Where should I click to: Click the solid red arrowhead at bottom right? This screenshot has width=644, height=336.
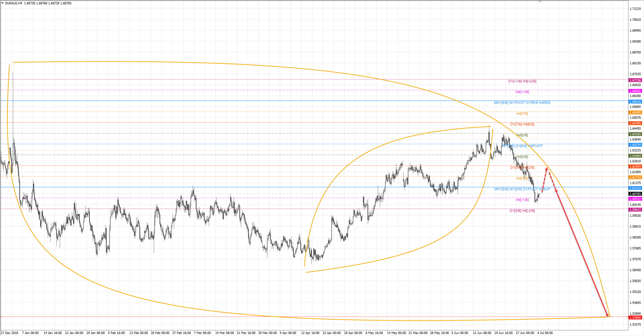click(x=607, y=315)
